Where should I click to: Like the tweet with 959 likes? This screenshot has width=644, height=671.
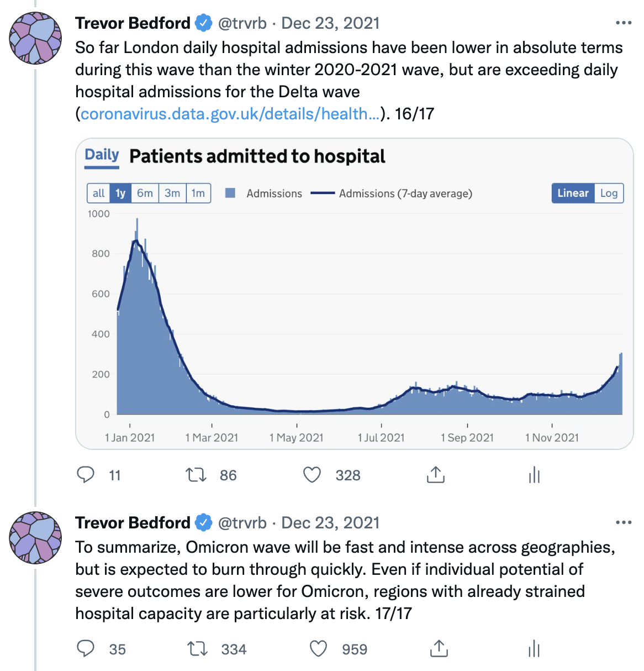click(x=318, y=649)
